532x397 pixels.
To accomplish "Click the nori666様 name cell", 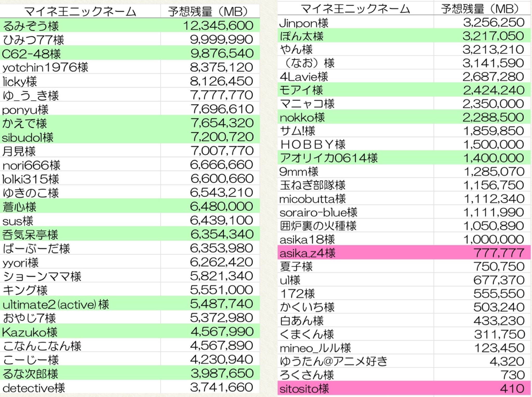I will (x=31, y=165).
